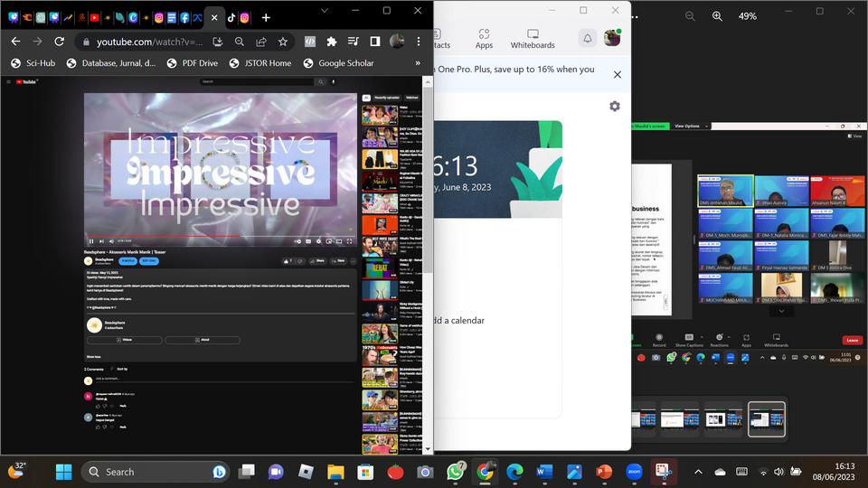Close the active YouTube tab
This screenshot has height=488, width=868.
click(x=214, y=18)
